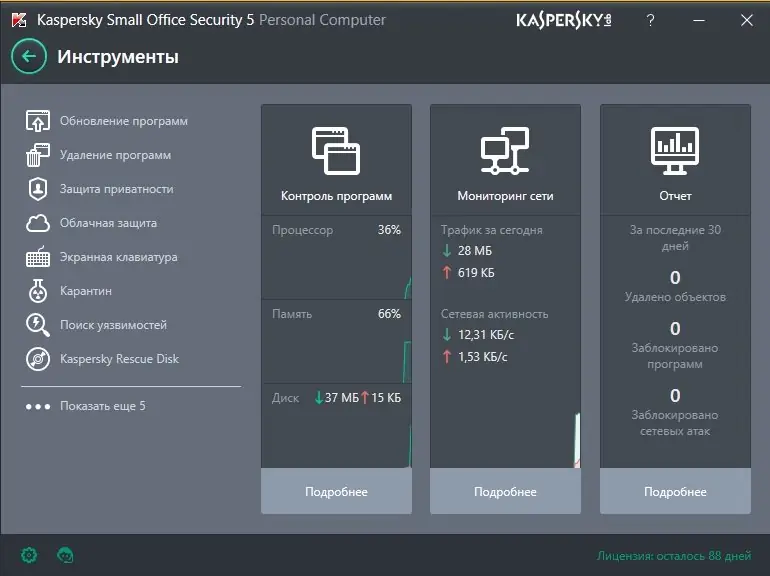
Task: Open Обновление программ tool
Action: [x=124, y=121]
